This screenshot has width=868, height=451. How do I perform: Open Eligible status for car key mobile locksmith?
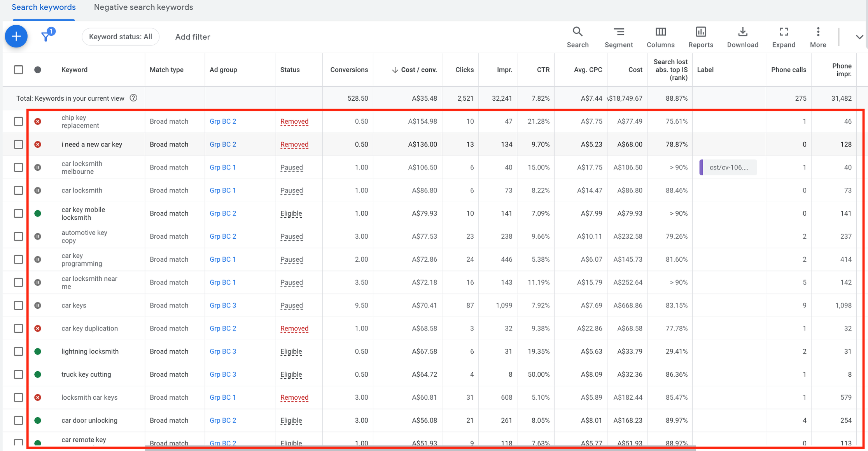(291, 213)
